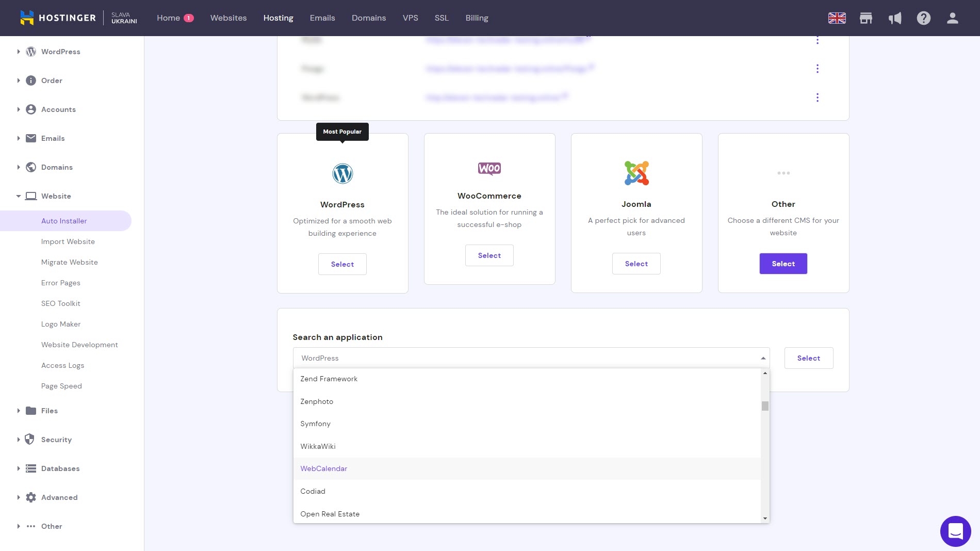
Task: Collapse the Website sidebar section
Action: (19, 196)
